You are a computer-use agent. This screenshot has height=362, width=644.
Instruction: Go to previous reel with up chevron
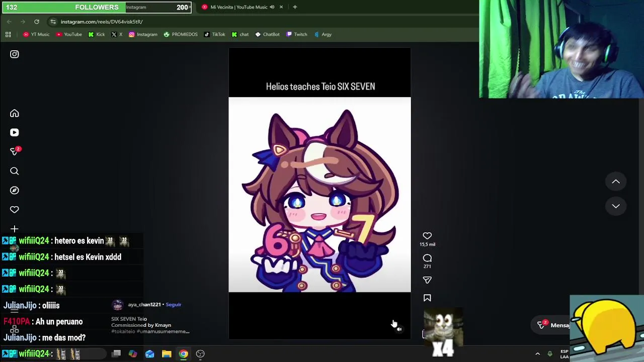tap(616, 182)
